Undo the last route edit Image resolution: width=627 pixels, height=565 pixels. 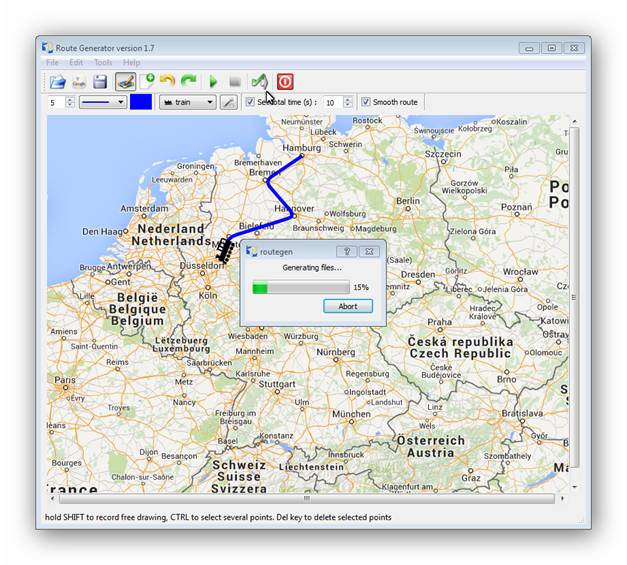(168, 81)
